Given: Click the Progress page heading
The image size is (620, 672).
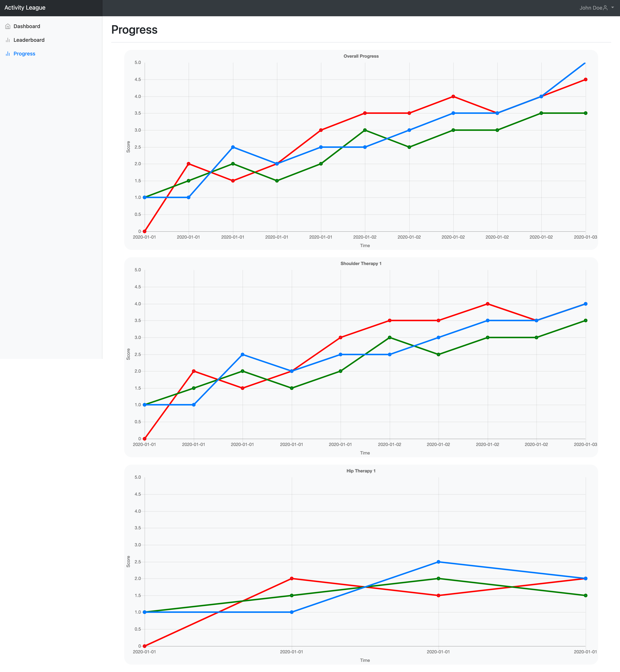Looking at the screenshot, I should (x=134, y=30).
